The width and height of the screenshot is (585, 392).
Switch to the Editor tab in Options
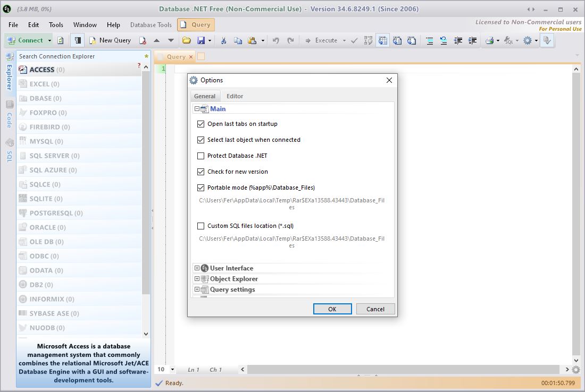tap(235, 96)
